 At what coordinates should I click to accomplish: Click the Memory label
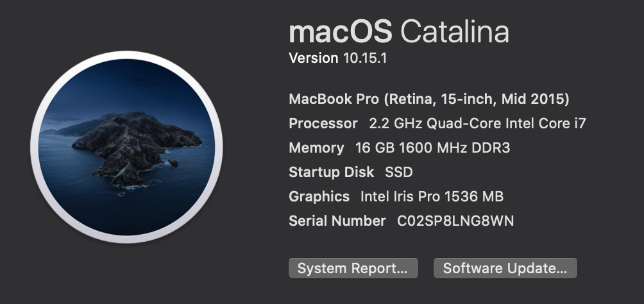316,148
